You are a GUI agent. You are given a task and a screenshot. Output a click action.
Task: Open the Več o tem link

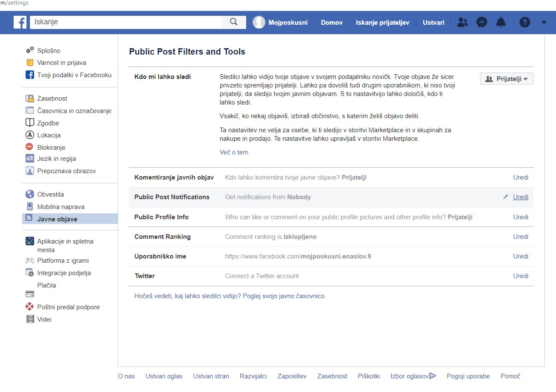coord(234,152)
